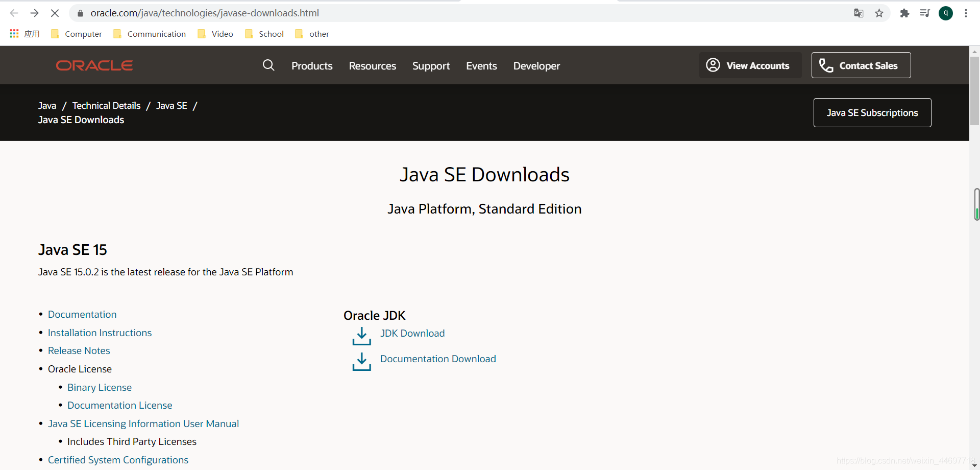
Task: Open School bookmarks folder
Action: [264, 34]
